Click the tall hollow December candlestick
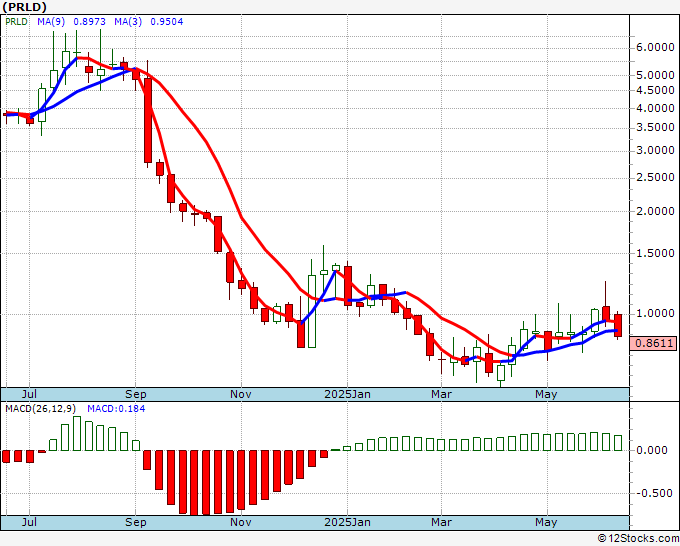 (x=312, y=311)
